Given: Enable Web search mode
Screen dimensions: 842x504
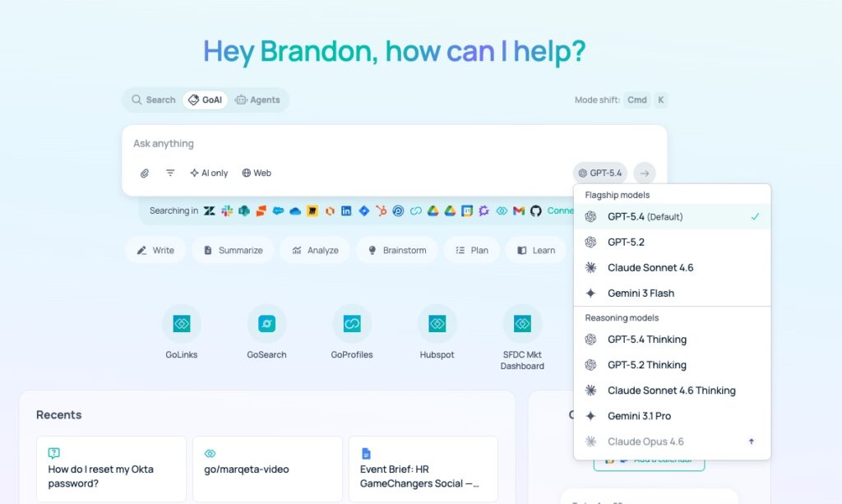Looking at the screenshot, I should tap(257, 173).
